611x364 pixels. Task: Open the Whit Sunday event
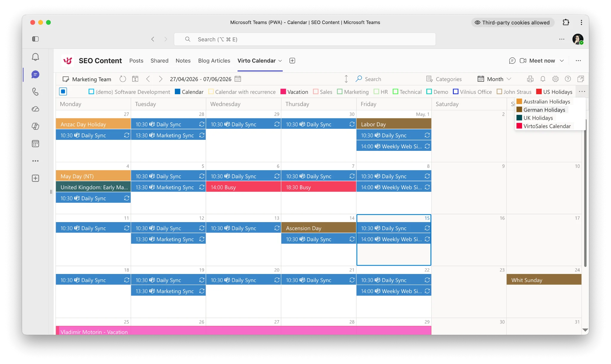pyautogui.click(x=544, y=280)
